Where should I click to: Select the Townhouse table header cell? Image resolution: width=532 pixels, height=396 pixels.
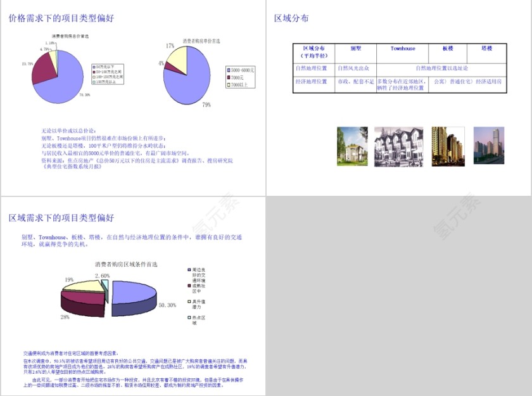point(403,53)
